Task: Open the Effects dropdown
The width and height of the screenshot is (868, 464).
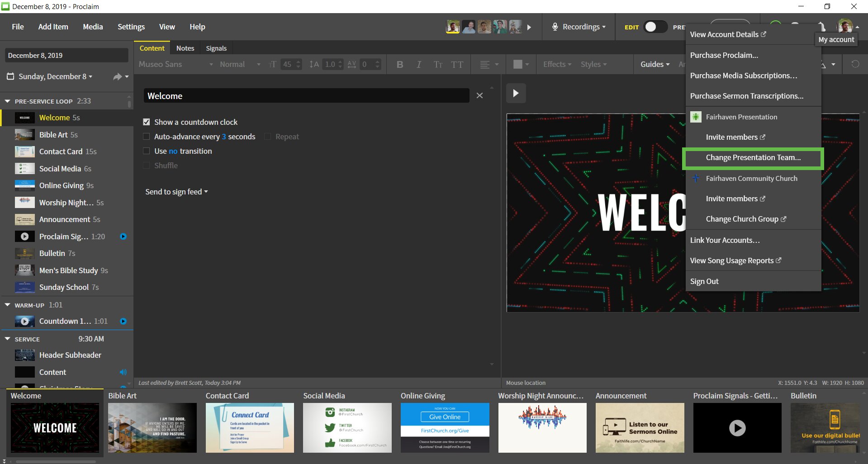Action: tap(557, 64)
